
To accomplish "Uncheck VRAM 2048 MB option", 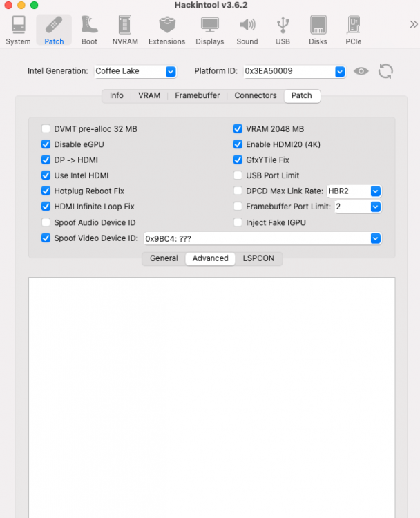I will (x=238, y=128).
